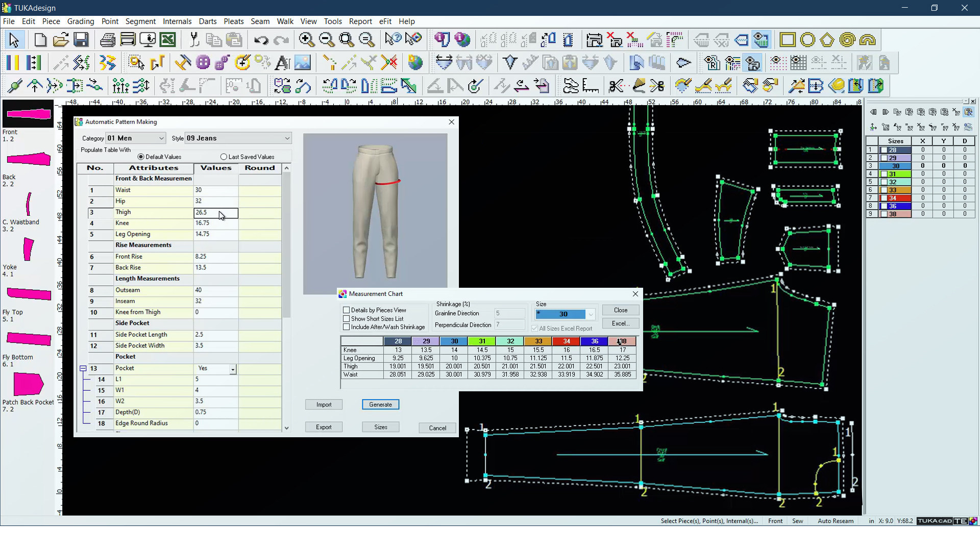This screenshot has width=980, height=551.
Task: Open the Grading menu
Action: point(81,21)
